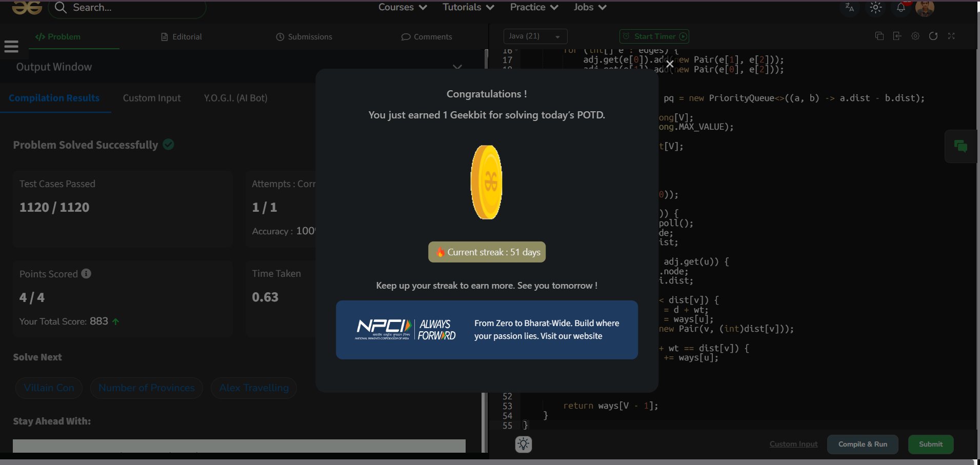Expand the Tutorials dropdown
The width and height of the screenshot is (980, 465).
click(x=468, y=7)
